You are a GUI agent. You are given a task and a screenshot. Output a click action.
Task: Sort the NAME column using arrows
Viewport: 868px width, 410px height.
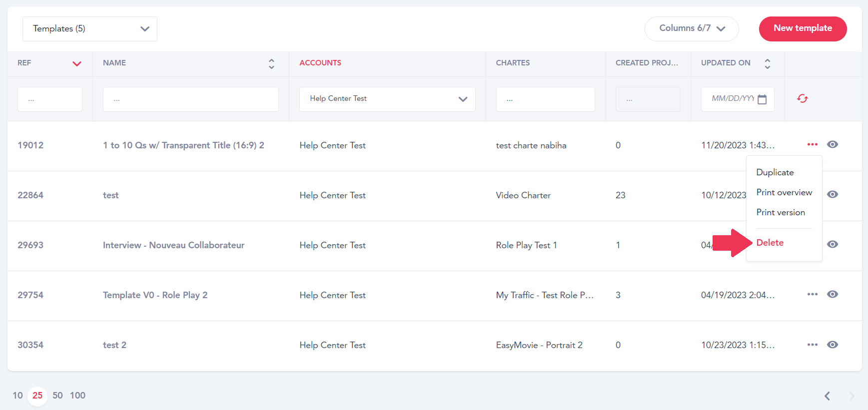click(x=271, y=63)
